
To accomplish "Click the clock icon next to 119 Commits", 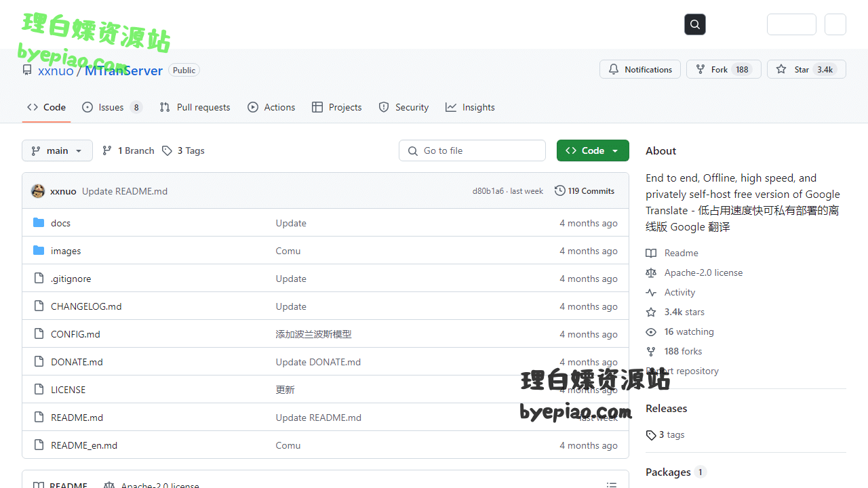I will 560,191.
